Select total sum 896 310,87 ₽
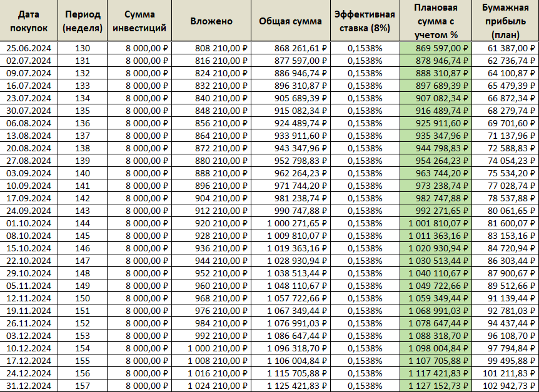Image resolution: width=539 pixels, height=392 pixels. pyautogui.click(x=291, y=86)
